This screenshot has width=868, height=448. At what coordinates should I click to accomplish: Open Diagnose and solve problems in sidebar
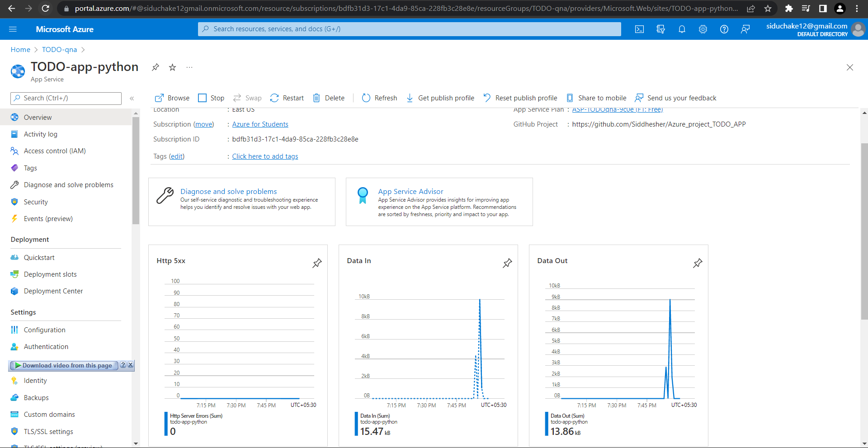(x=66, y=185)
